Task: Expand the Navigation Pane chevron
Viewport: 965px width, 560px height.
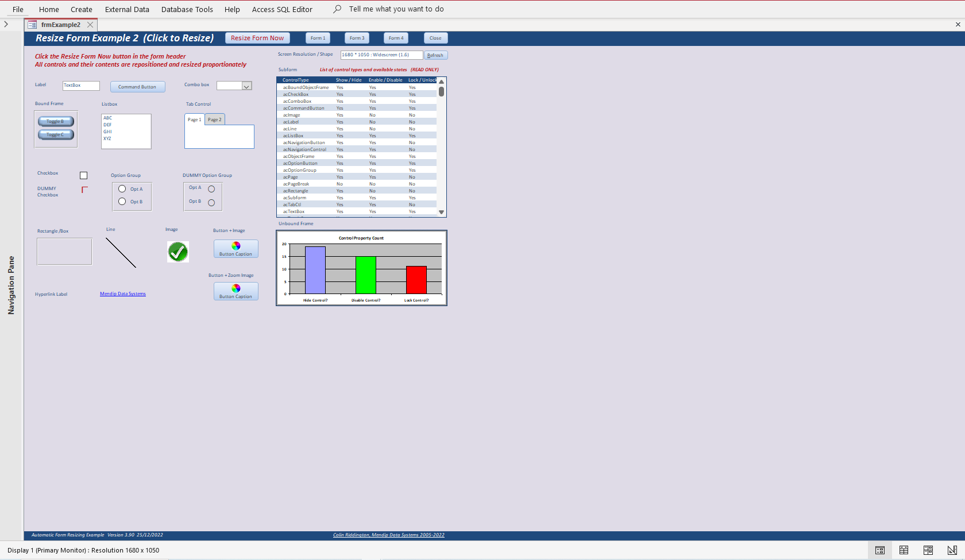Action: [6, 24]
